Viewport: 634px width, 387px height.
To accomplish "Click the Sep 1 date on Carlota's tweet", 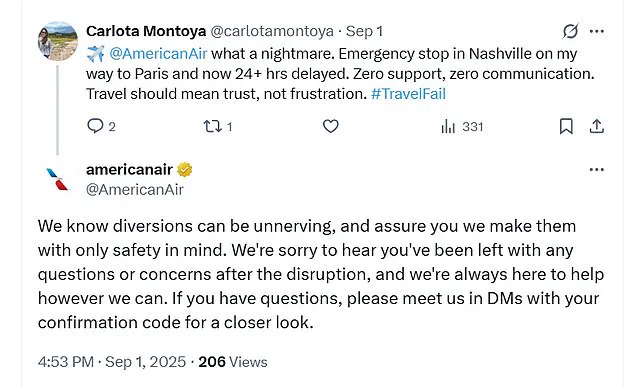I will pyautogui.click(x=364, y=31).
